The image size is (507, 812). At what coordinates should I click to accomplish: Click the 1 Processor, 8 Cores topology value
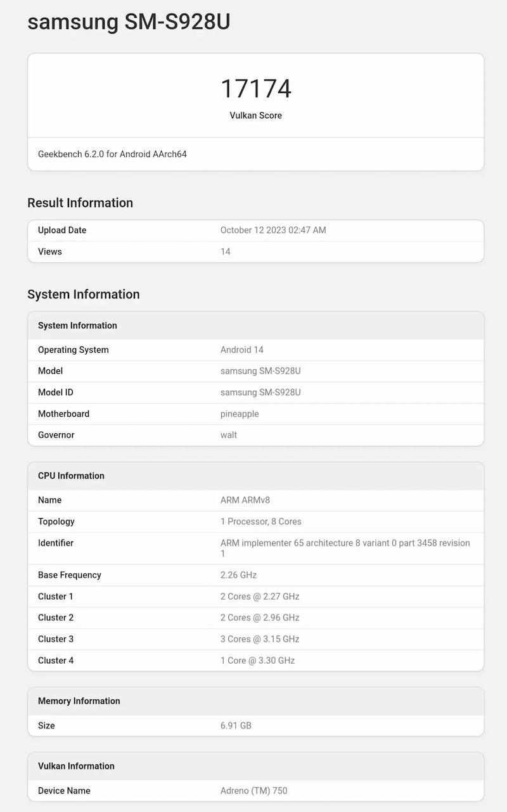click(260, 521)
